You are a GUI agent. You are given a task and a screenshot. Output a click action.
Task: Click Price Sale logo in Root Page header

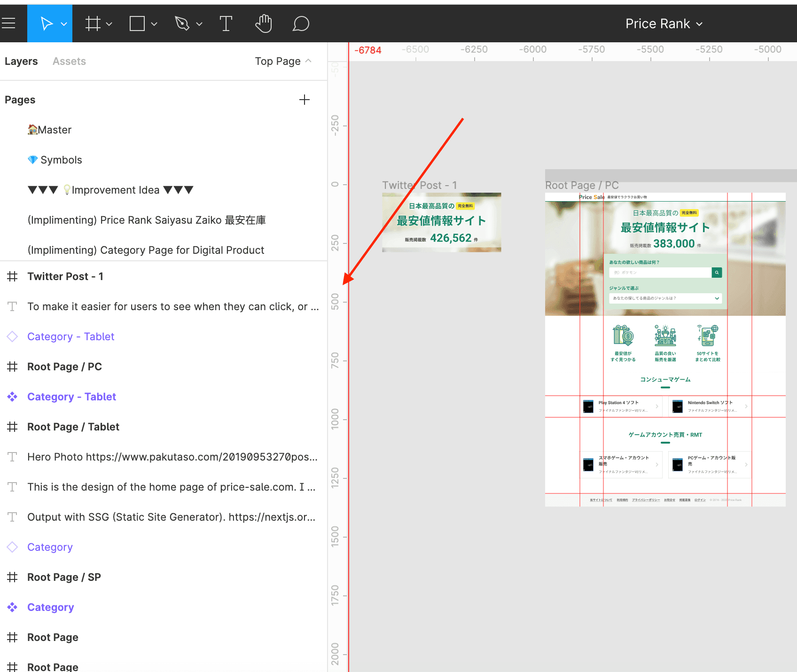coord(592,197)
